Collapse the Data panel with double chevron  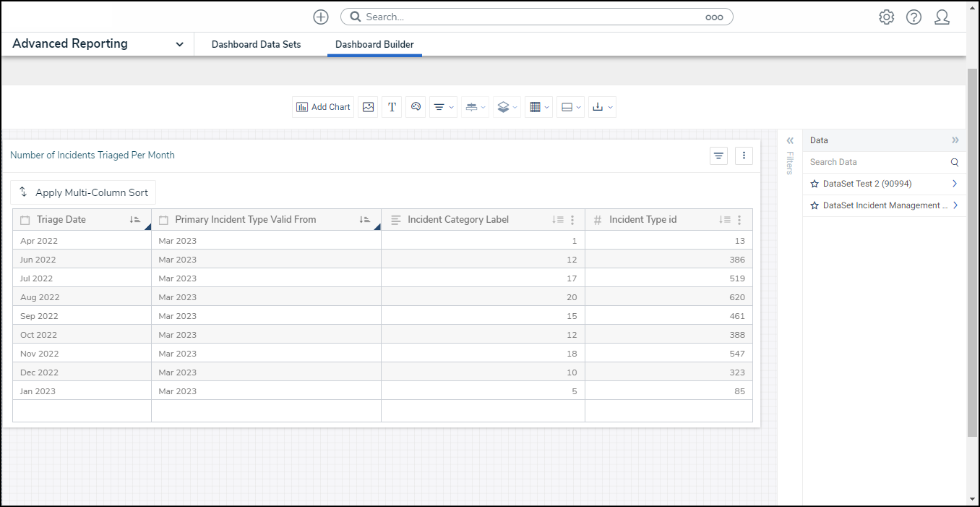(x=955, y=140)
